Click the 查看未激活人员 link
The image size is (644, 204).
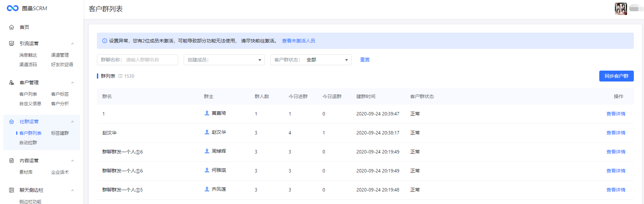coord(298,41)
